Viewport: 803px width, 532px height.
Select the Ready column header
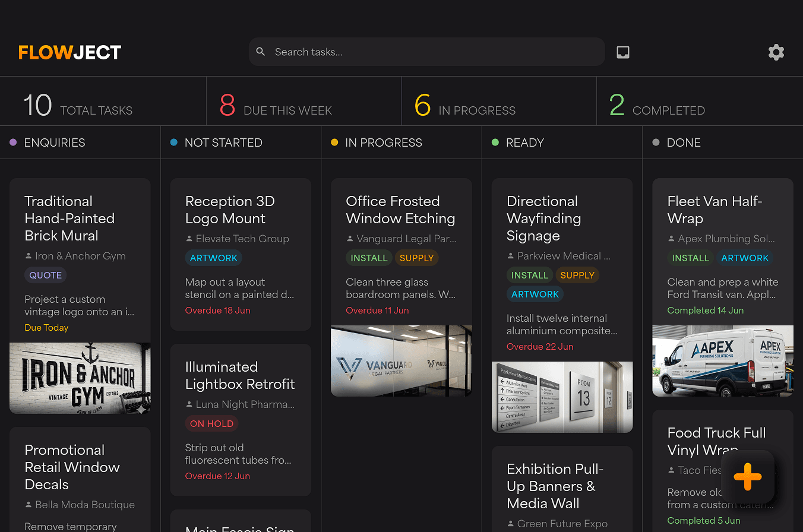[562, 142]
